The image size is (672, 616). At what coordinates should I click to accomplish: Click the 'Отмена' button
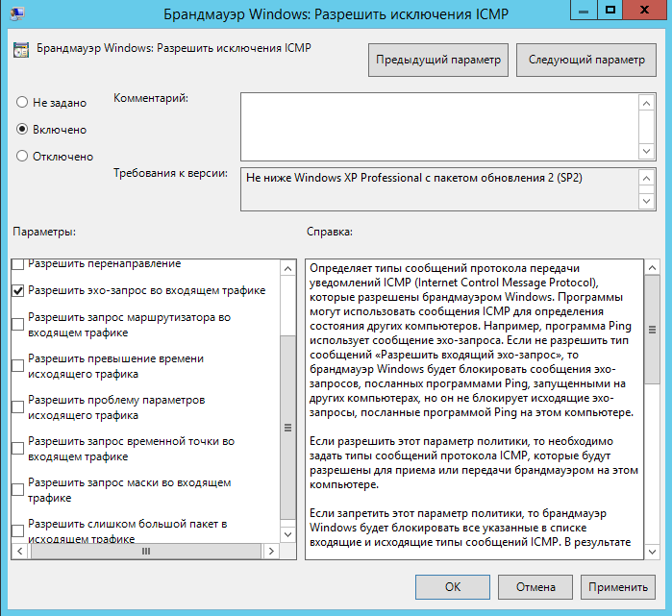535,587
